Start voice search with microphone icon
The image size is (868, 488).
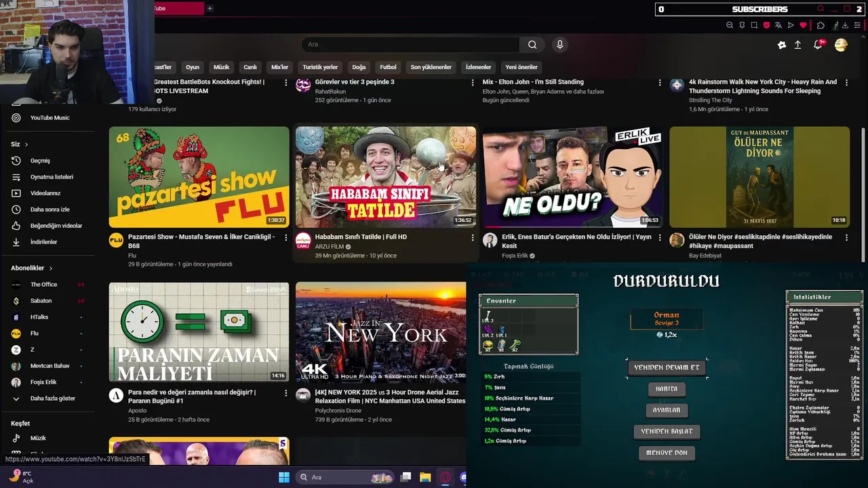pos(559,45)
